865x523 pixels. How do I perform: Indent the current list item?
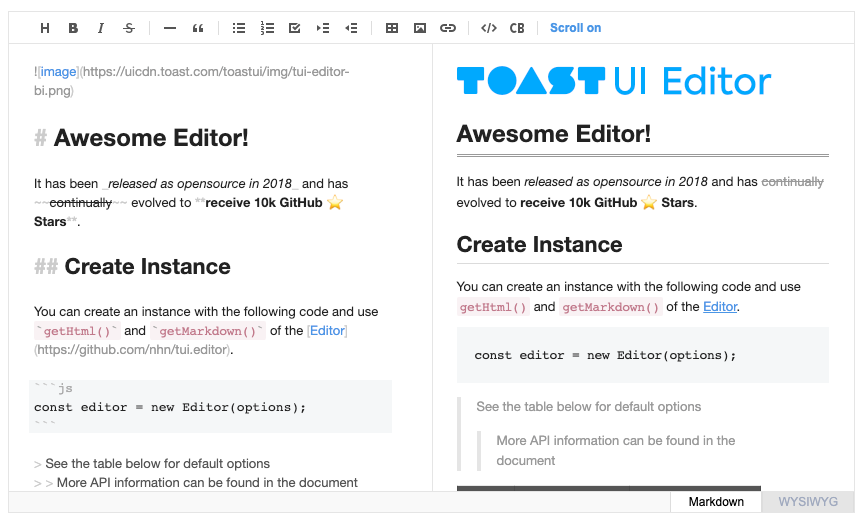323,28
